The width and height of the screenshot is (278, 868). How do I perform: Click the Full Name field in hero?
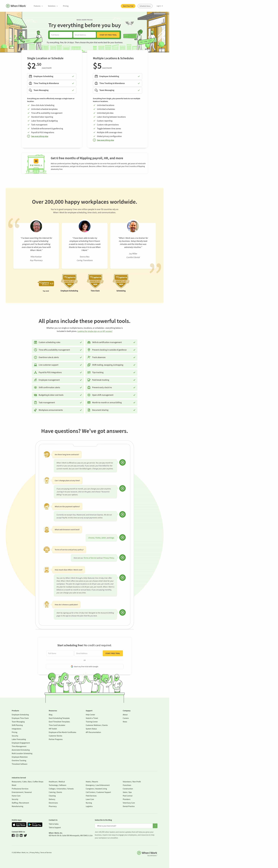pyautogui.click(x=61, y=35)
